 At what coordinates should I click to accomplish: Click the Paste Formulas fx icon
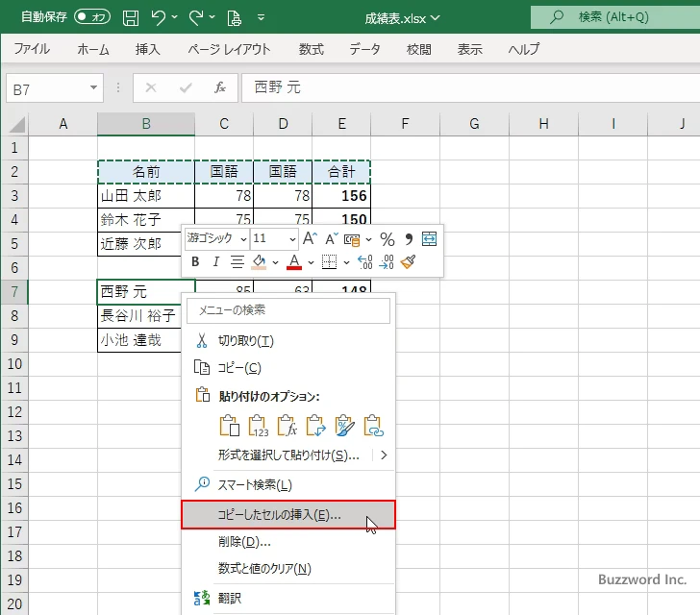[x=287, y=426]
